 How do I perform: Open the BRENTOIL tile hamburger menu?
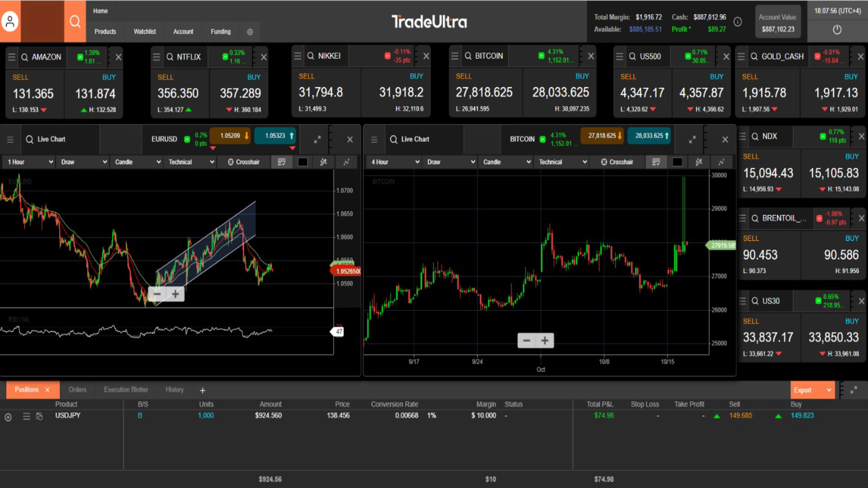point(742,218)
